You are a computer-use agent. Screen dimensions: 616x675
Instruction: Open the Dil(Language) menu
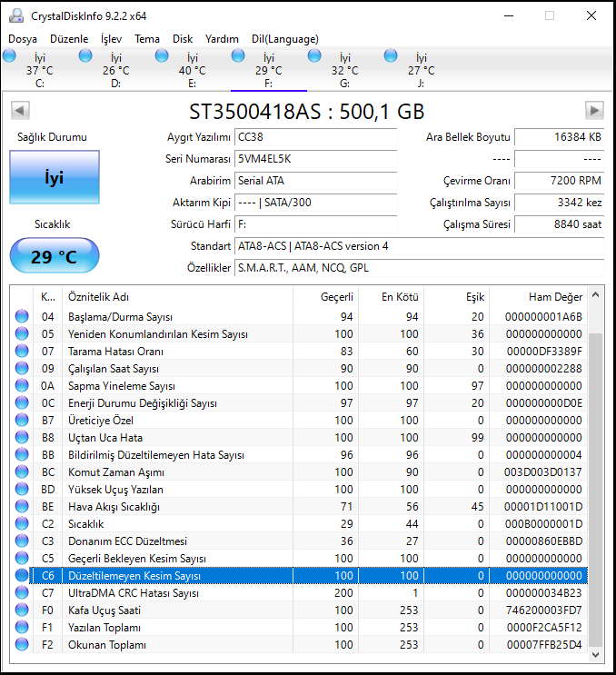click(284, 39)
